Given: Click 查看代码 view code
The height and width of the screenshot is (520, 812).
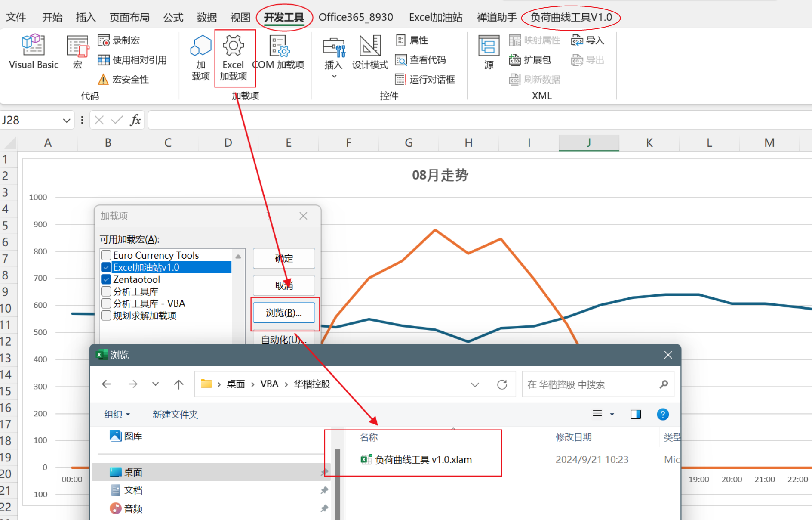Looking at the screenshot, I should pyautogui.click(x=421, y=60).
